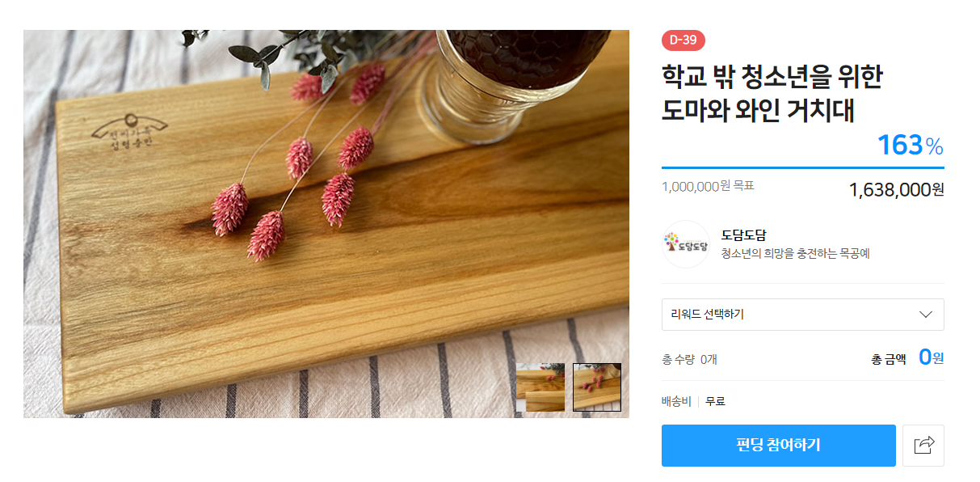The height and width of the screenshot is (482, 980).
Task: Click the 배송비 shipping label
Action: click(676, 401)
